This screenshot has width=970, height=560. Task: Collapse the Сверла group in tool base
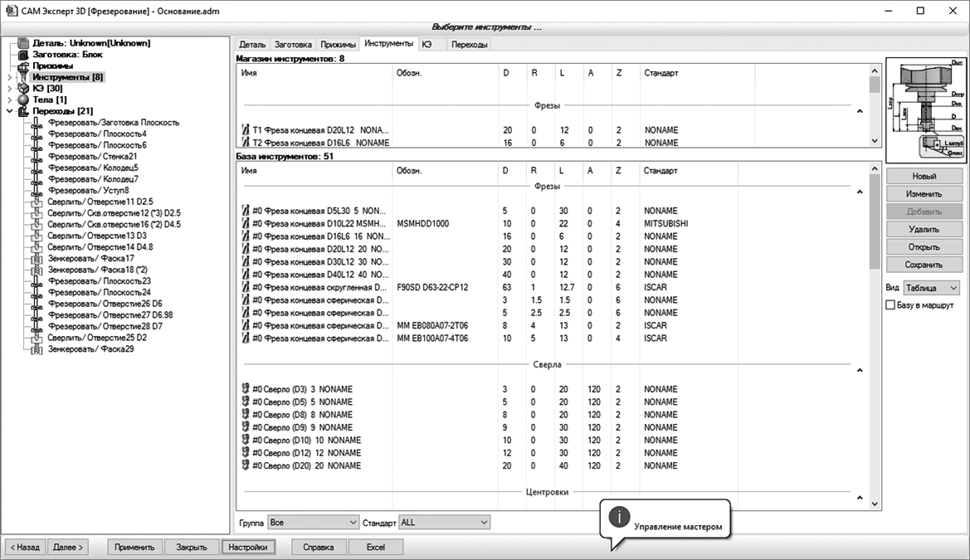[x=860, y=370]
